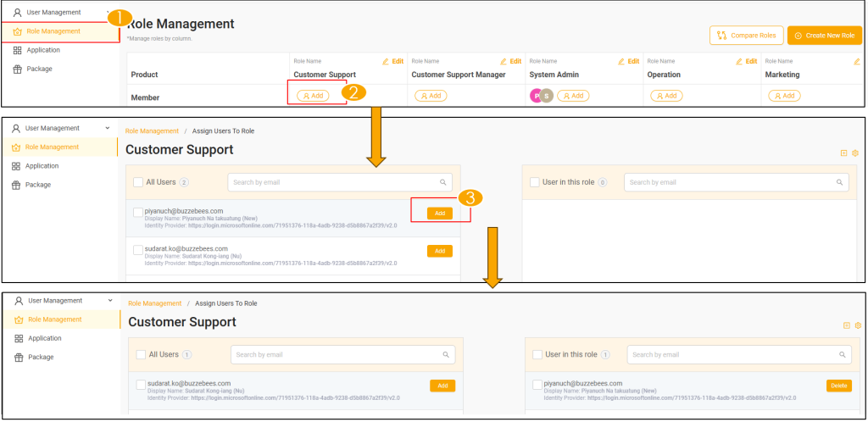Focus role users search field, middle panel
The height and width of the screenshot is (422, 868).
737,182
